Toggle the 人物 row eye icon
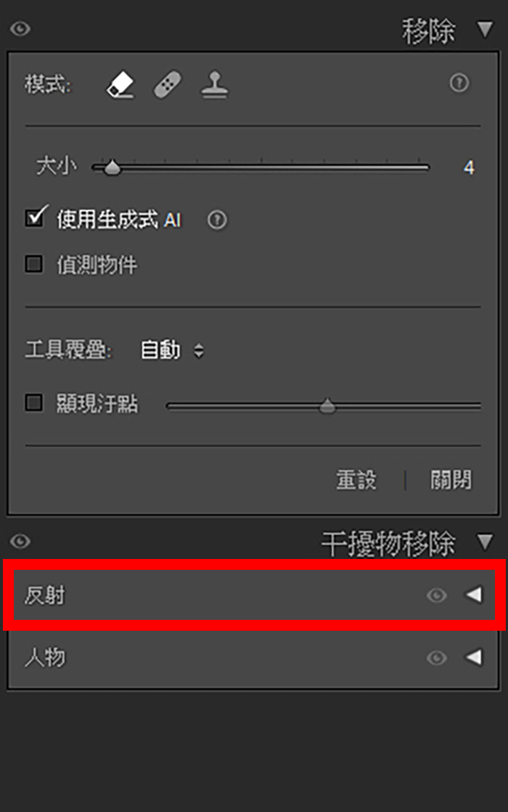Viewport: 508px width, 812px height. pyautogui.click(x=436, y=658)
